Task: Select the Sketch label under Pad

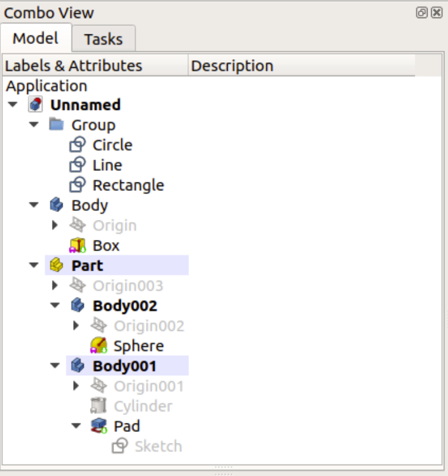Action: tap(158, 446)
